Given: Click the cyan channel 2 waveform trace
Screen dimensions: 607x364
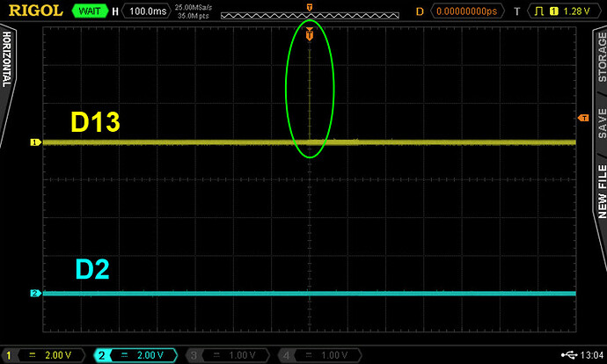Looking at the screenshot, I should (x=310, y=293).
